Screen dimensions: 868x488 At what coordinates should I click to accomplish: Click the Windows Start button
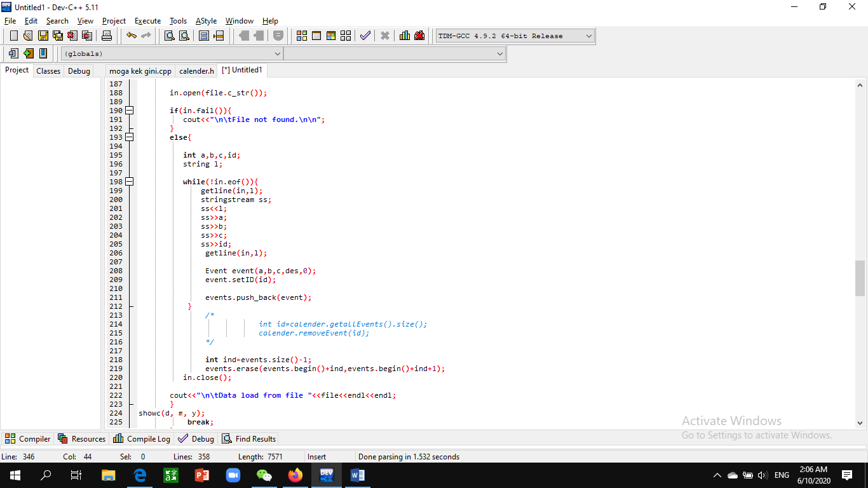(x=15, y=475)
